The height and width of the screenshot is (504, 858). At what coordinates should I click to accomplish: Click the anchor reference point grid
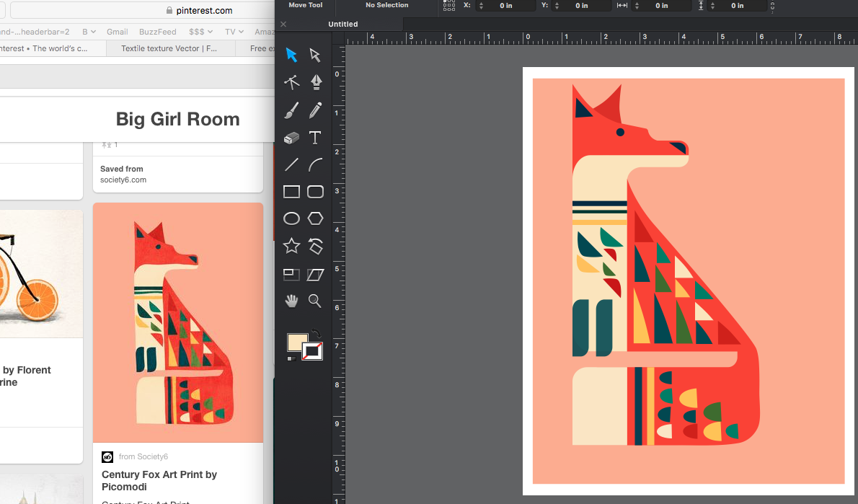(449, 6)
